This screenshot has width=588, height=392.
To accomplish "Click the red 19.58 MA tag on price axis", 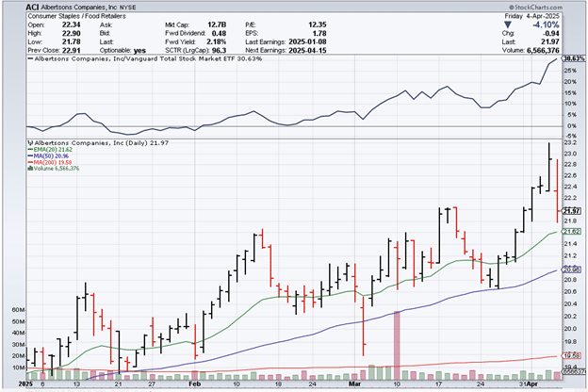I will point(572,355).
